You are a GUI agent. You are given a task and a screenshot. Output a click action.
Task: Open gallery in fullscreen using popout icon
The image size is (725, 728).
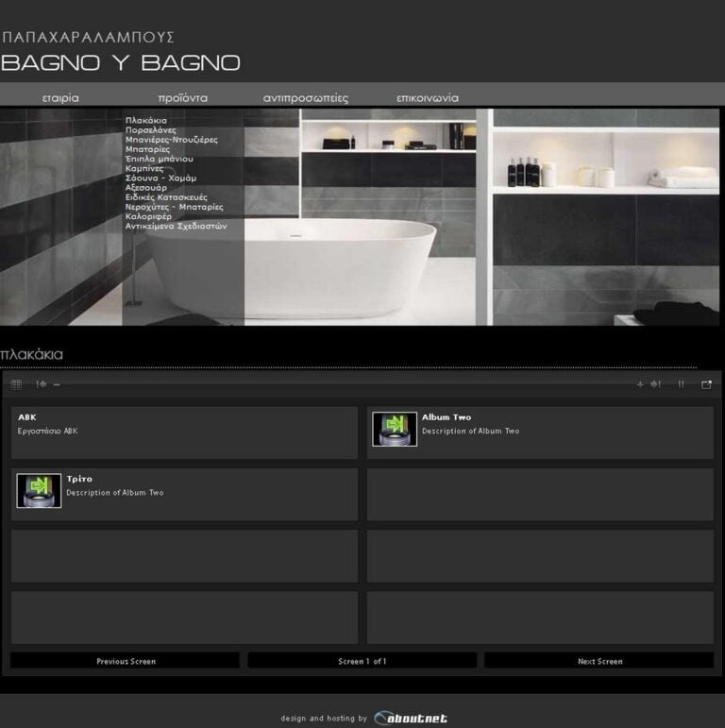click(x=706, y=384)
